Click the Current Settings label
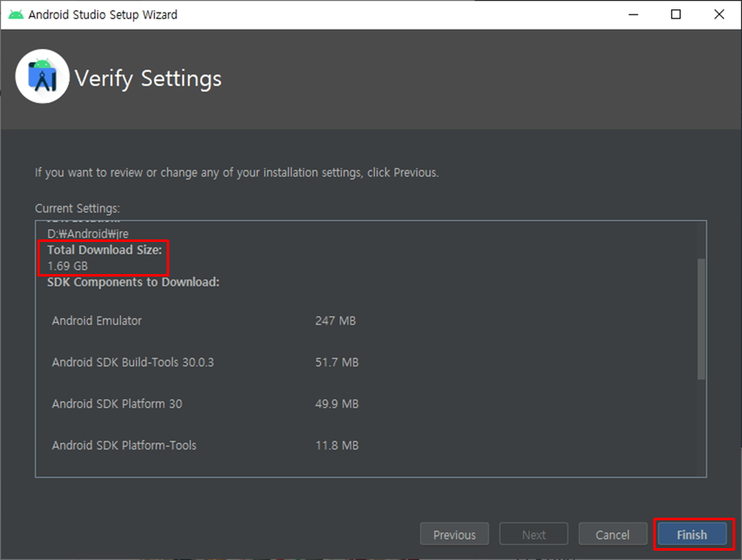742x560 pixels. coord(78,209)
